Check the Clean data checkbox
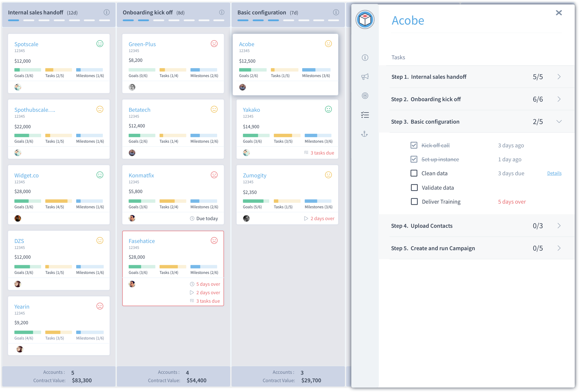This screenshot has width=579, height=392. point(414,173)
